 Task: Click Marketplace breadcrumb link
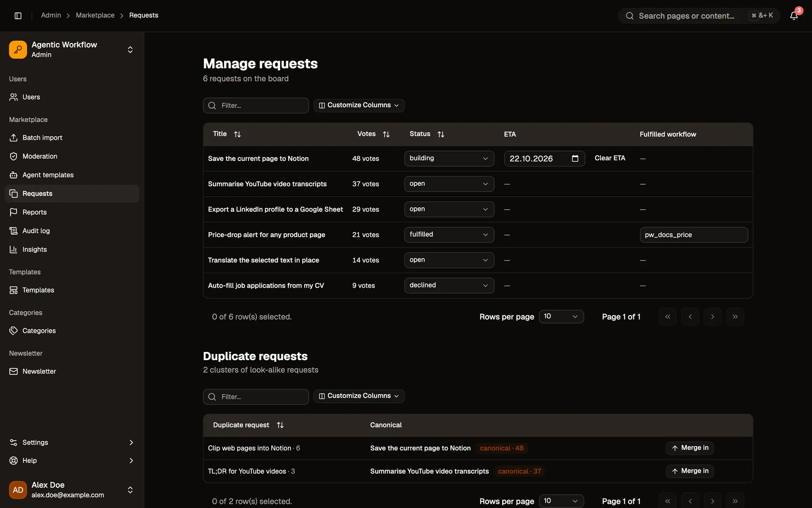[x=95, y=15]
